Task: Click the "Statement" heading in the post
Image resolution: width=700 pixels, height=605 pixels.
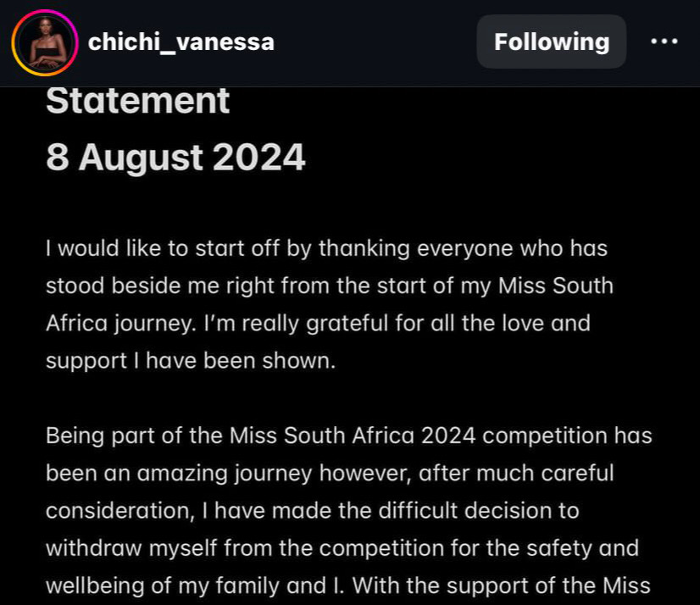Action: tap(137, 101)
